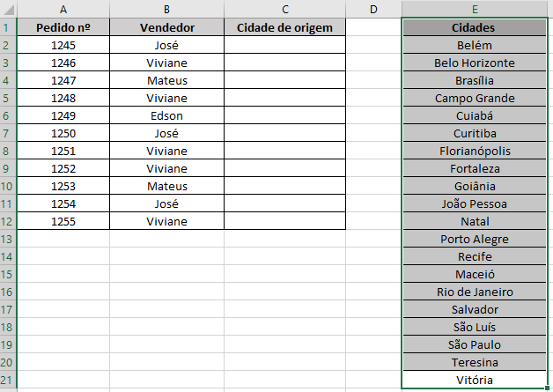Click the 'Vendedor' header cell
Image resolution: width=553 pixels, height=392 pixels.
(x=166, y=28)
